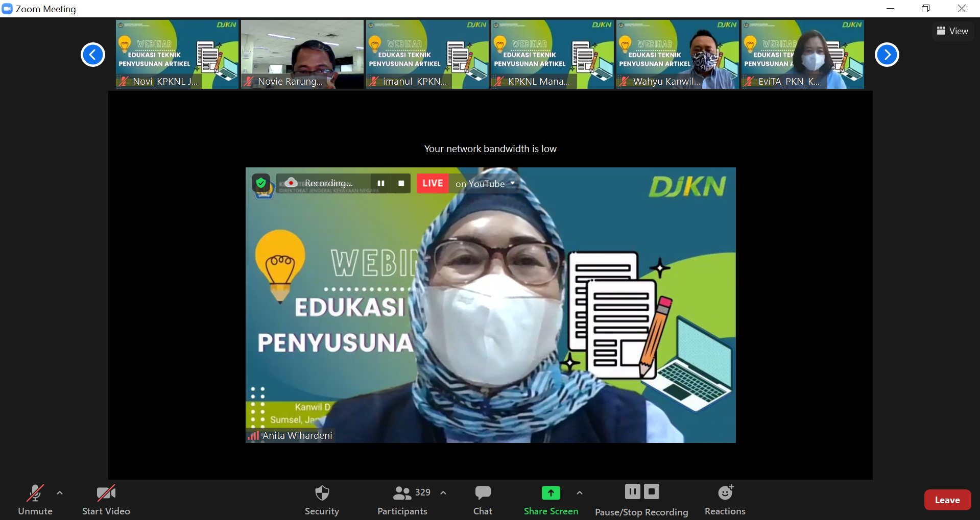Show next participants with right arrow
Screen dimensions: 980x520
click(887, 55)
